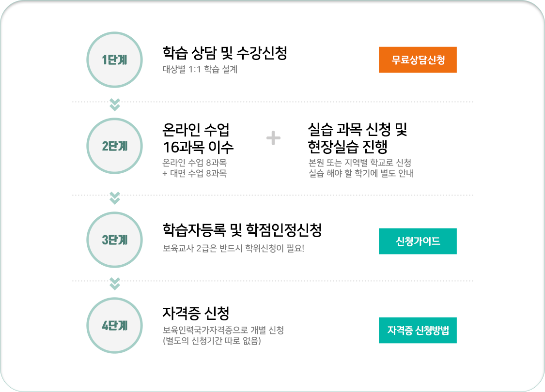Select the 학습 상담 및 수강신청 heading
This screenshot has height=392, width=545.
[x=225, y=53]
